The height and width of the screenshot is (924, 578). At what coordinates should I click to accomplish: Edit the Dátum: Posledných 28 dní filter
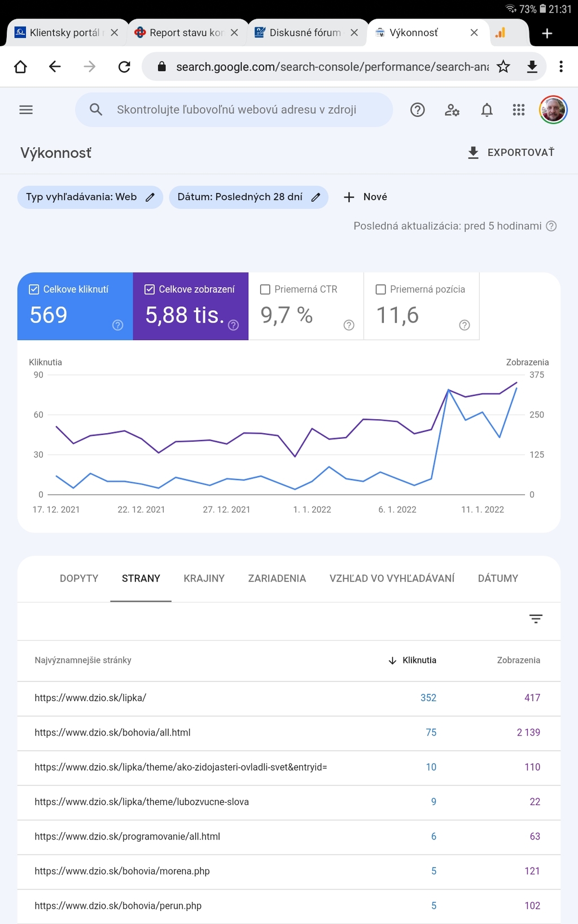click(248, 197)
